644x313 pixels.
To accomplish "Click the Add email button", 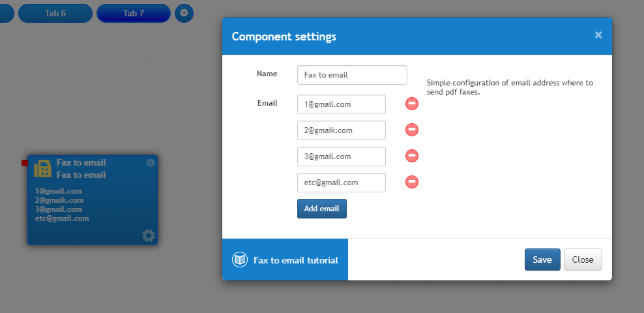I will [321, 209].
